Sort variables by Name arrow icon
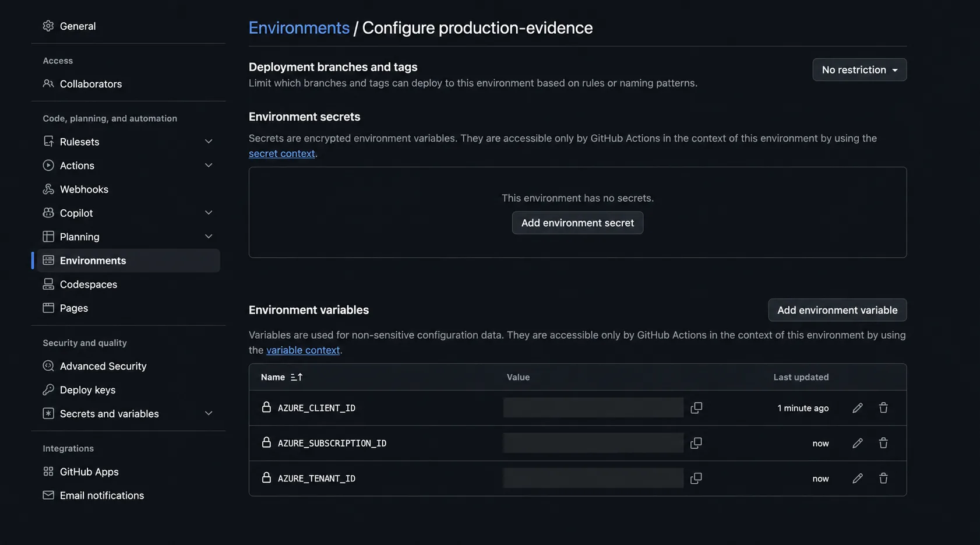Screen dimensions: 980x545 (297, 377)
